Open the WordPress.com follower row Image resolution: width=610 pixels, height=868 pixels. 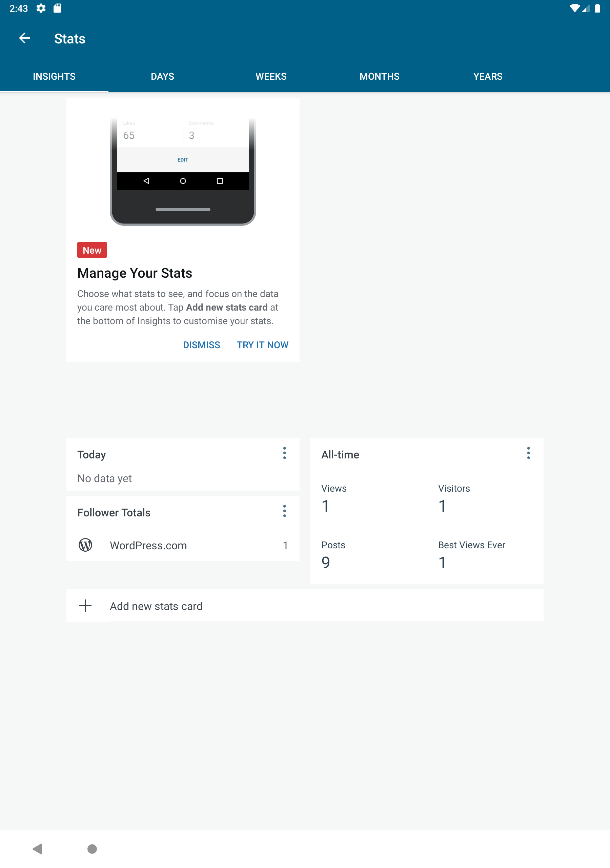(x=183, y=545)
